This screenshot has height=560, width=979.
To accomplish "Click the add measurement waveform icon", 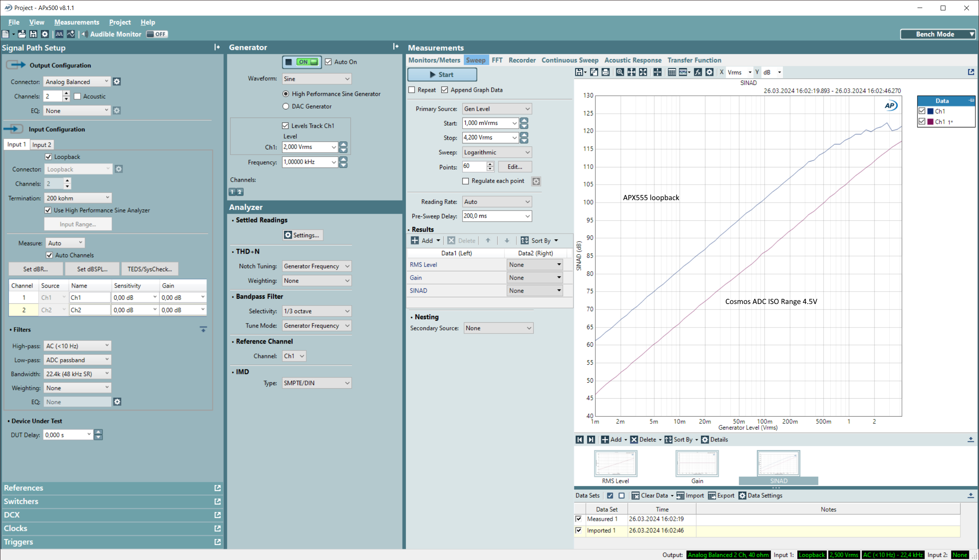I will pyautogui.click(x=71, y=34).
